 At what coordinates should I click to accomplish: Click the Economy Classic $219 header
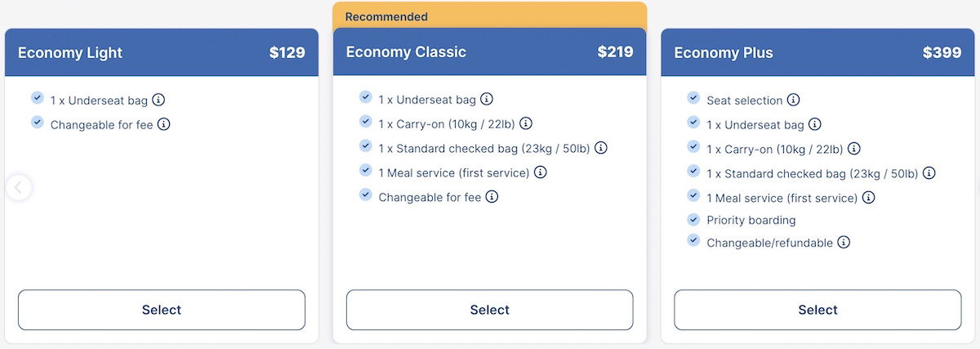(490, 51)
